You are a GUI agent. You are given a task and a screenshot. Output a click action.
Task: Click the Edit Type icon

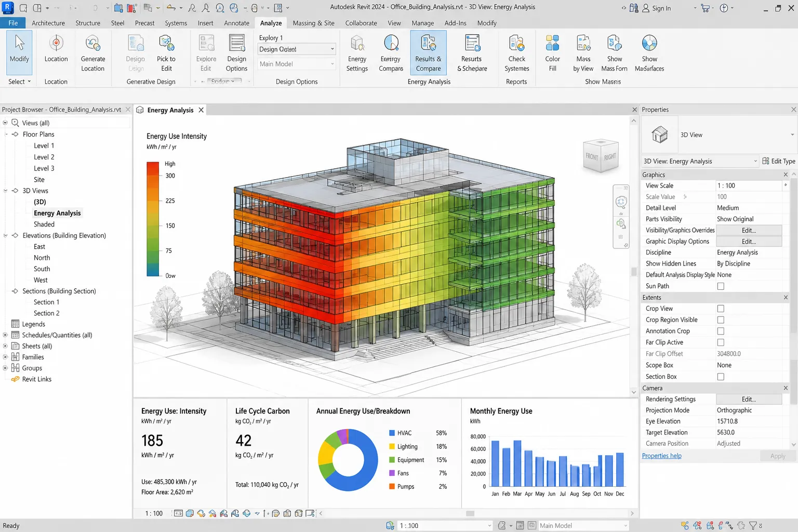click(766, 161)
